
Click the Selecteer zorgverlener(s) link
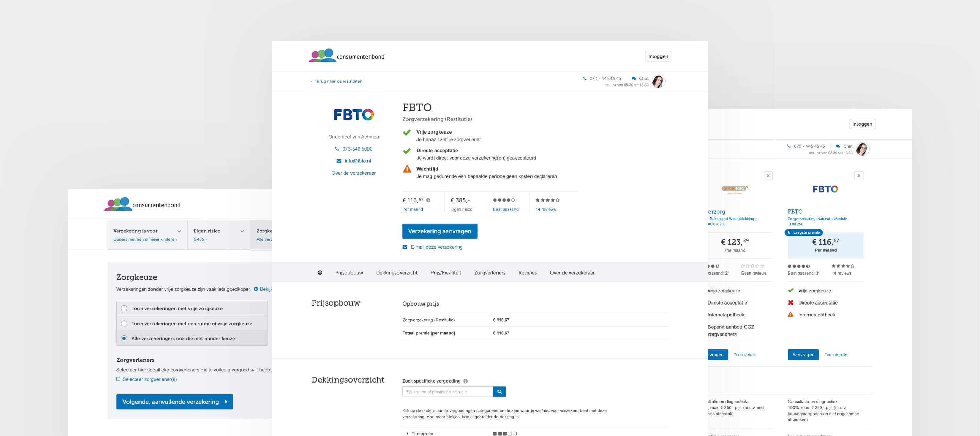point(149,379)
